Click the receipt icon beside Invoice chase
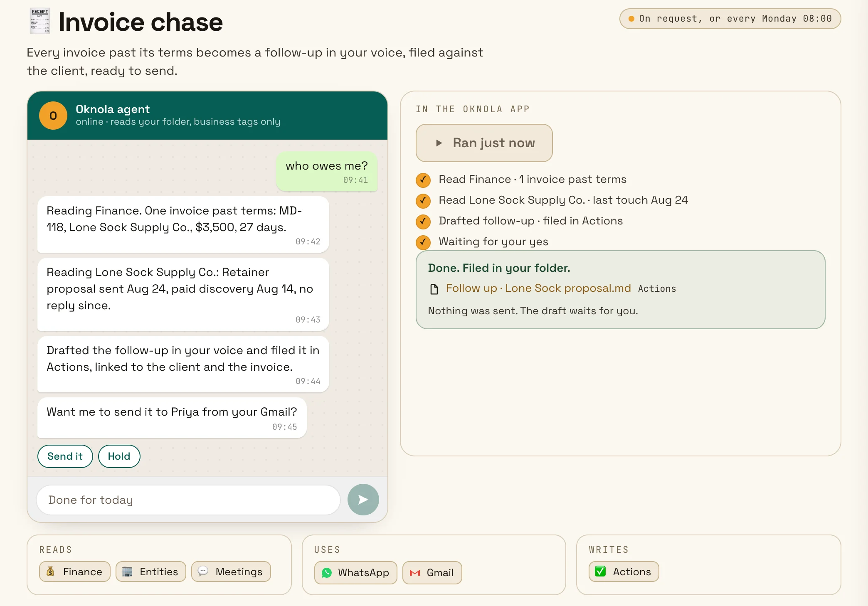Viewport: 868px width, 606px height. click(40, 21)
